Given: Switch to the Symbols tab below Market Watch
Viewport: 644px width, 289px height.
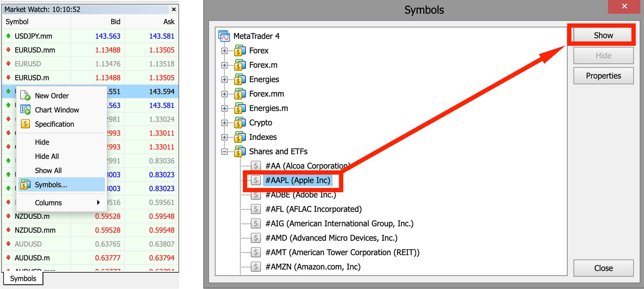Looking at the screenshot, I should pyautogui.click(x=23, y=278).
